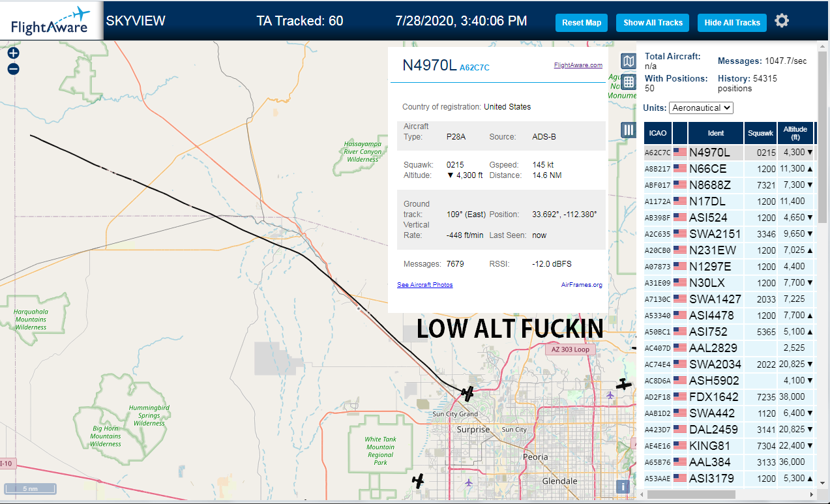Open the FlightAware.com link in popup
The image size is (830, 504).
pos(578,65)
